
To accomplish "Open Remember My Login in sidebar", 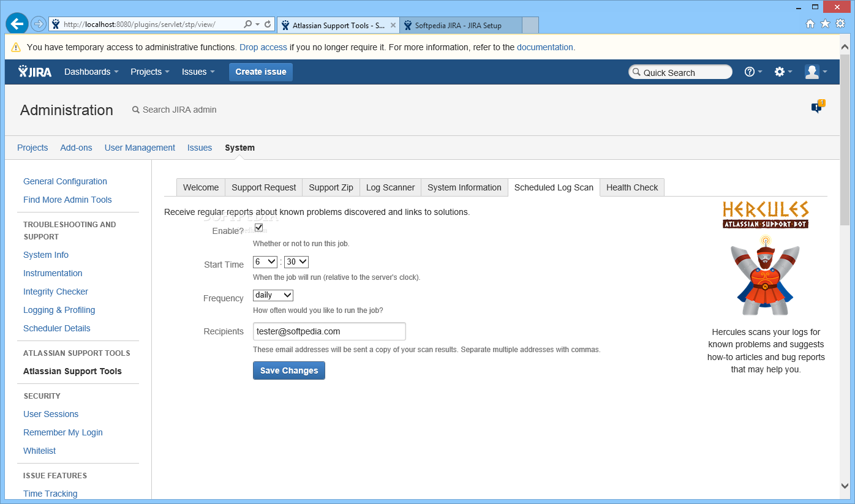I will click(x=63, y=432).
